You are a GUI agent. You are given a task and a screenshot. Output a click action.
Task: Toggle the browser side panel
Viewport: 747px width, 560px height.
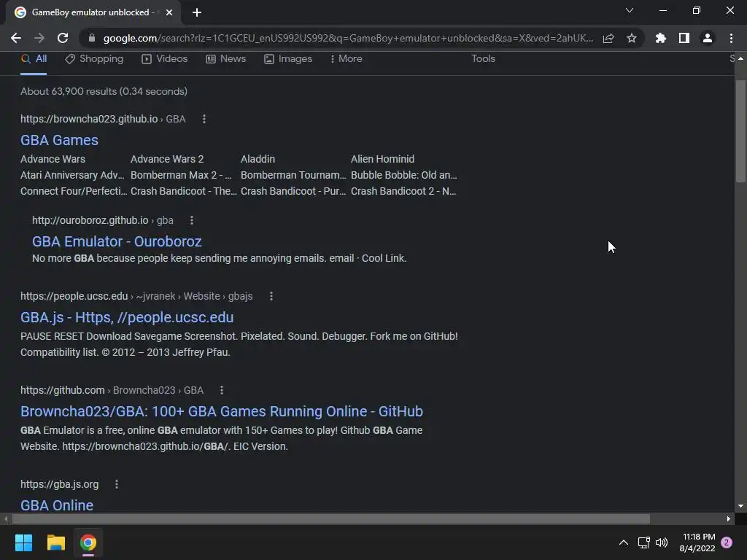[684, 38]
